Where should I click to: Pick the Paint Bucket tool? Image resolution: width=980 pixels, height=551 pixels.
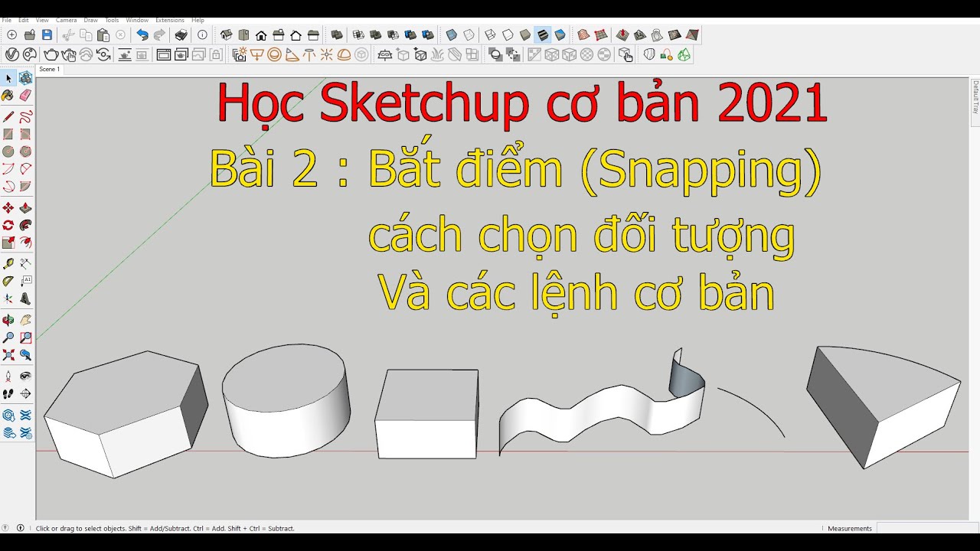click(8, 96)
